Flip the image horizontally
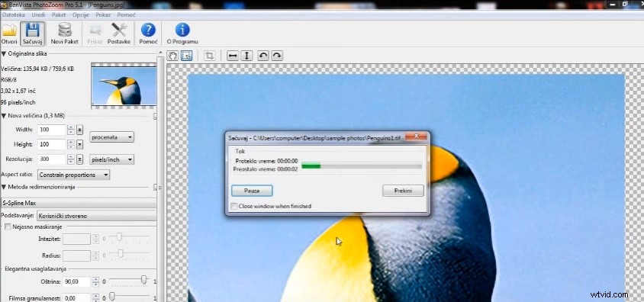Image resolution: width=644 pixels, height=302 pixels. click(x=233, y=56)
